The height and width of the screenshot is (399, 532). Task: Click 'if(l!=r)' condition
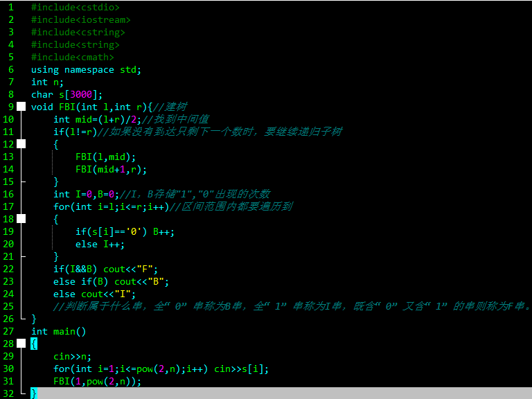click(x=76, y=132)
